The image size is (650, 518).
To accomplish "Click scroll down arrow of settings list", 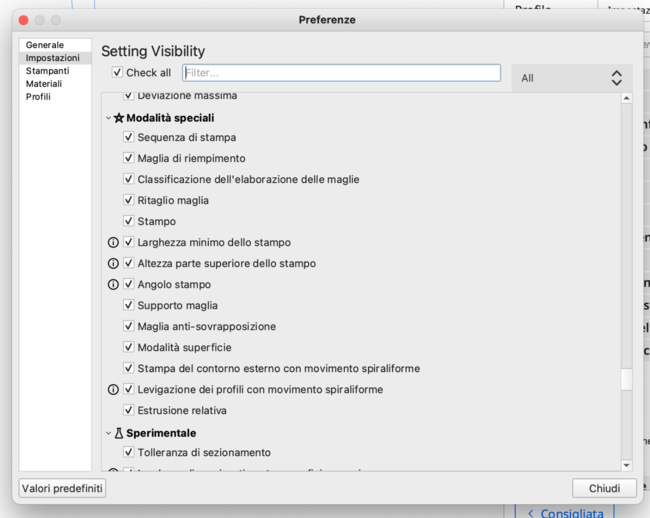I will [x=627, y=465].
